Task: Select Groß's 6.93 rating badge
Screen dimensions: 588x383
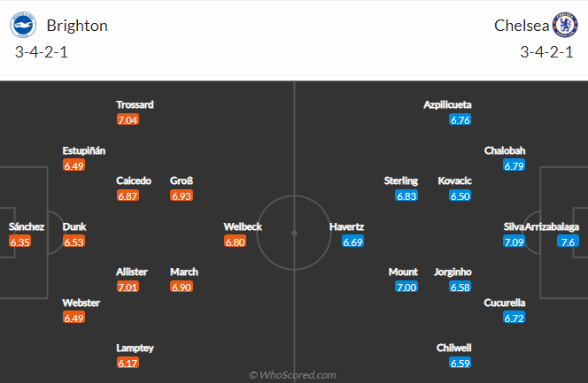Action: tap(182, 195)
